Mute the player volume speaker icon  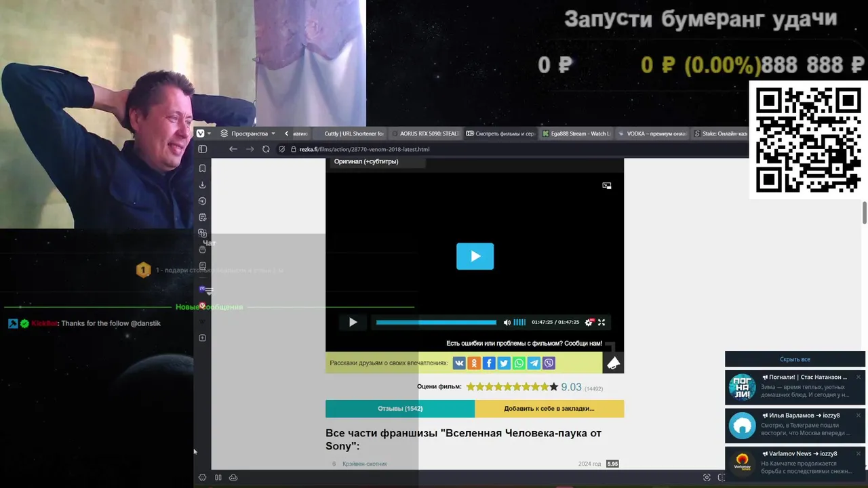pyautogui.click(x=507, y=322)
